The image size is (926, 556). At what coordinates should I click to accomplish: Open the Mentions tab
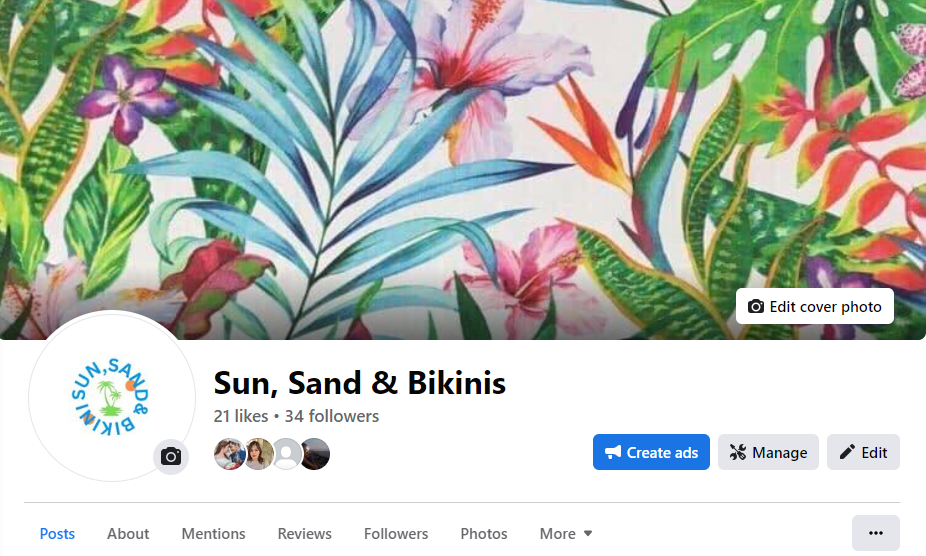coord(213,534)
